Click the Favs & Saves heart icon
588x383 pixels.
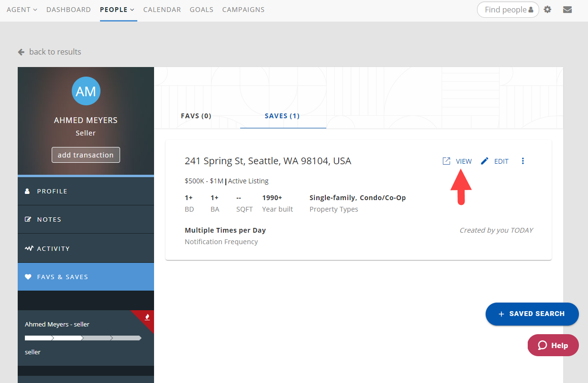click(28, 277)
